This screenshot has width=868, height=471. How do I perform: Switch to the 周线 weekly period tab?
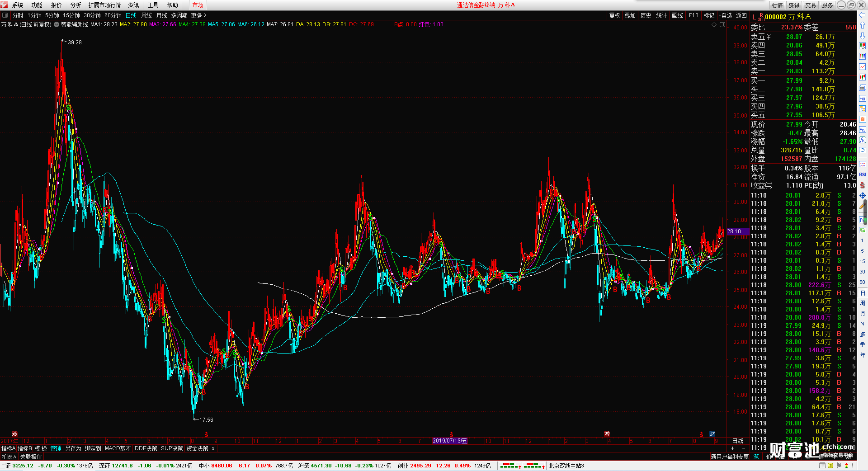(146, 15)
